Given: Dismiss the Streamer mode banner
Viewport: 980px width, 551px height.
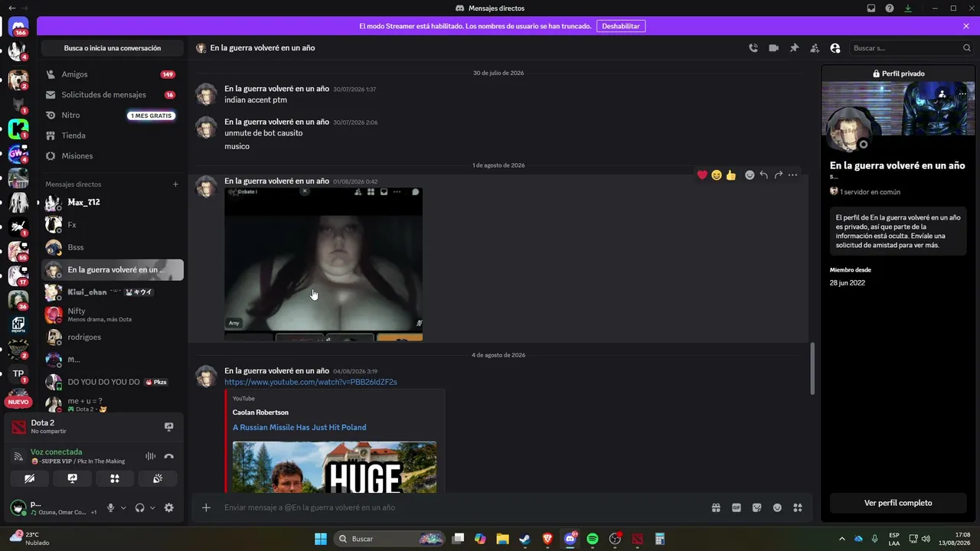Looking at the screenshot, I should [x=966, y=26].
